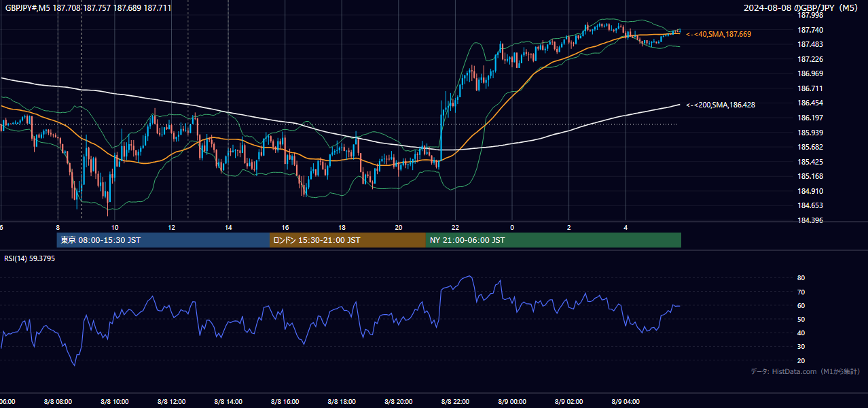Click the 8/9 02:00 time label
868x408 pixels.
[568, 402]
